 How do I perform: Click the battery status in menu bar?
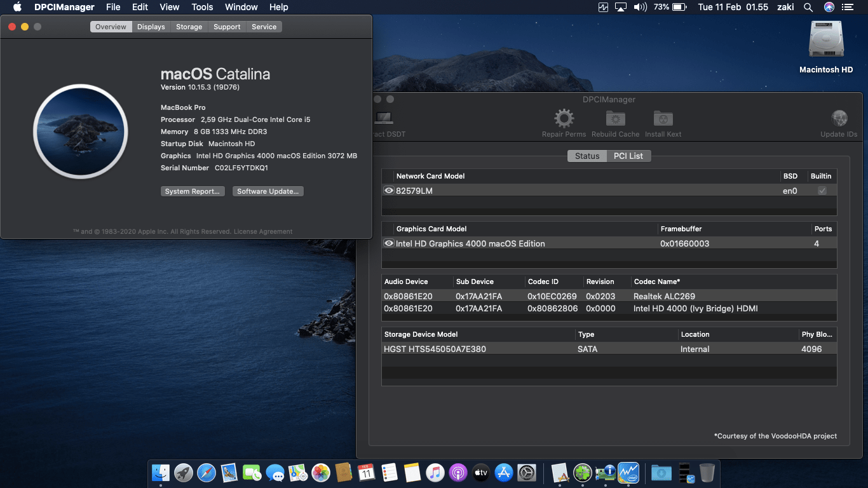[670, 7]
